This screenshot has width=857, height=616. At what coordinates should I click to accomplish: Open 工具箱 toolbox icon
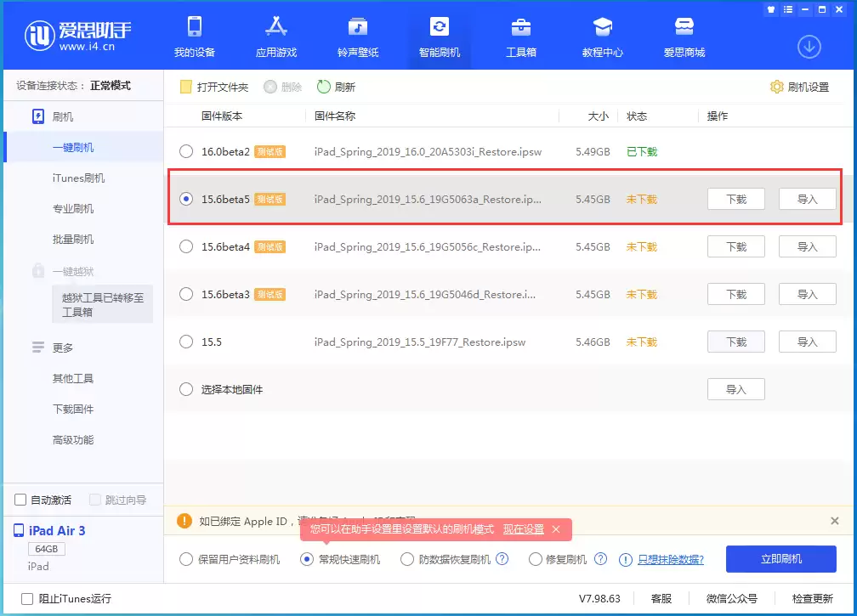click(521, 26)
